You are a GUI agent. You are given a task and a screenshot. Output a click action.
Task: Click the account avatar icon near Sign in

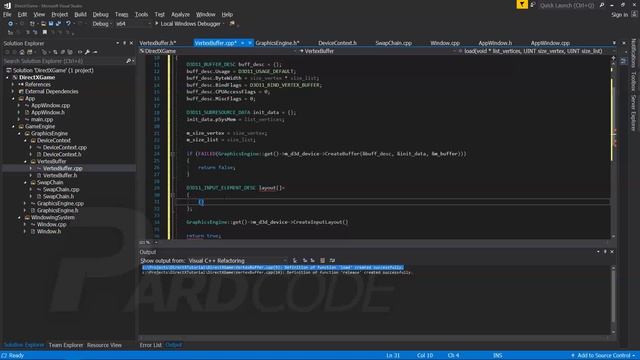point(634,14)
